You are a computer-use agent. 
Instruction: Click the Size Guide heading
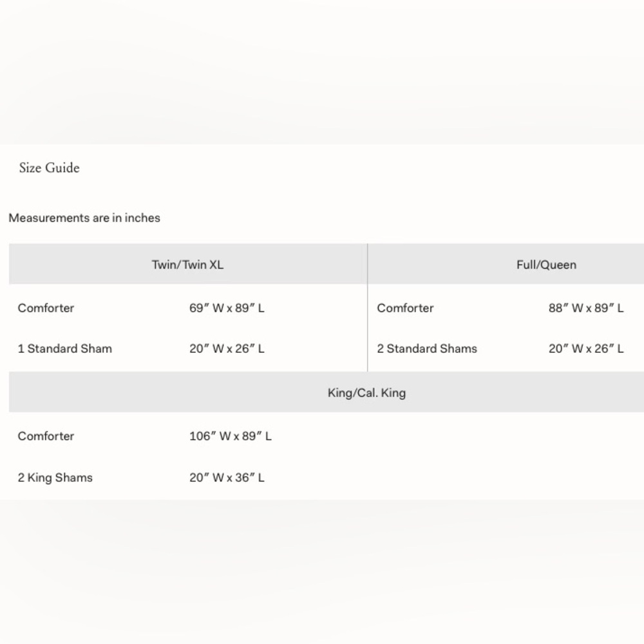click(x=50, y=168)
